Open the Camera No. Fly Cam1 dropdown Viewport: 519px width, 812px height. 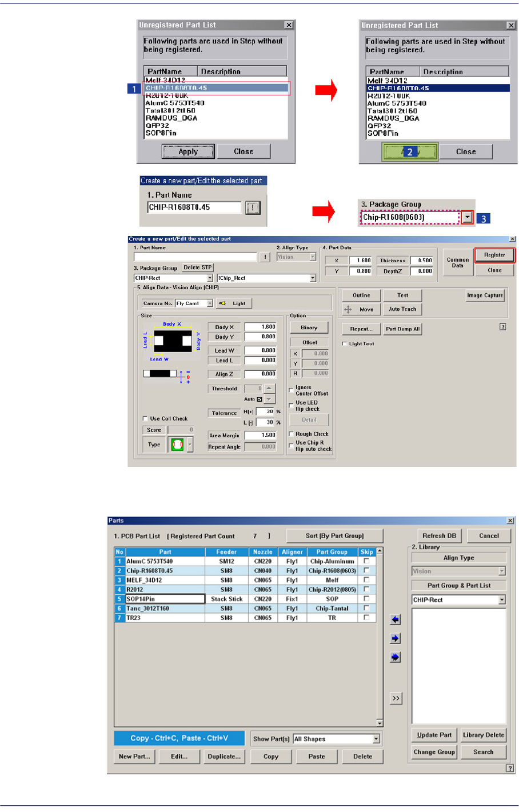[210, 303]
